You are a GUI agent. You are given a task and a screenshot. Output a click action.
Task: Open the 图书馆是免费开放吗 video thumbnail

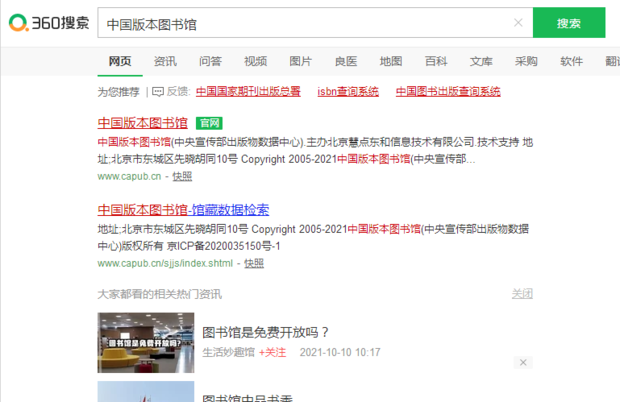146,343
